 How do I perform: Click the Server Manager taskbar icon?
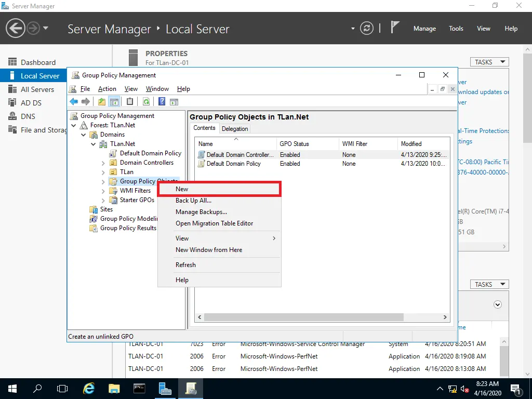coord(165,389)
